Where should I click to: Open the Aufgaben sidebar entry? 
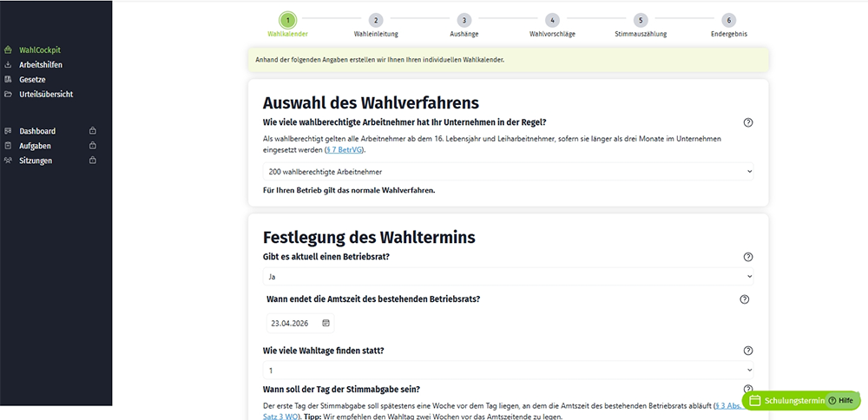pos(35,146)
